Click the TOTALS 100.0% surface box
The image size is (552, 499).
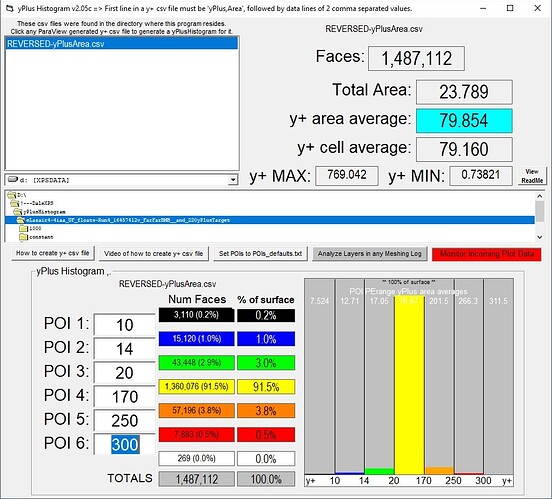pos(266,479)
